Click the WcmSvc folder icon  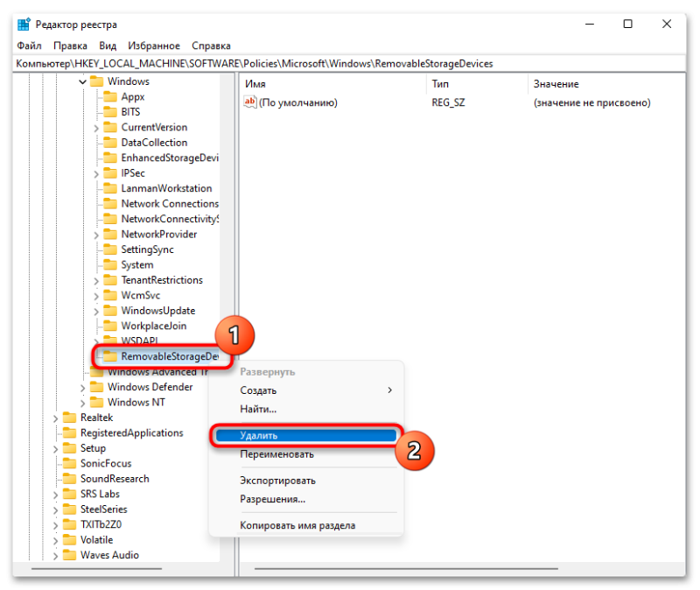pyautogui.click(x=110, y=295)
